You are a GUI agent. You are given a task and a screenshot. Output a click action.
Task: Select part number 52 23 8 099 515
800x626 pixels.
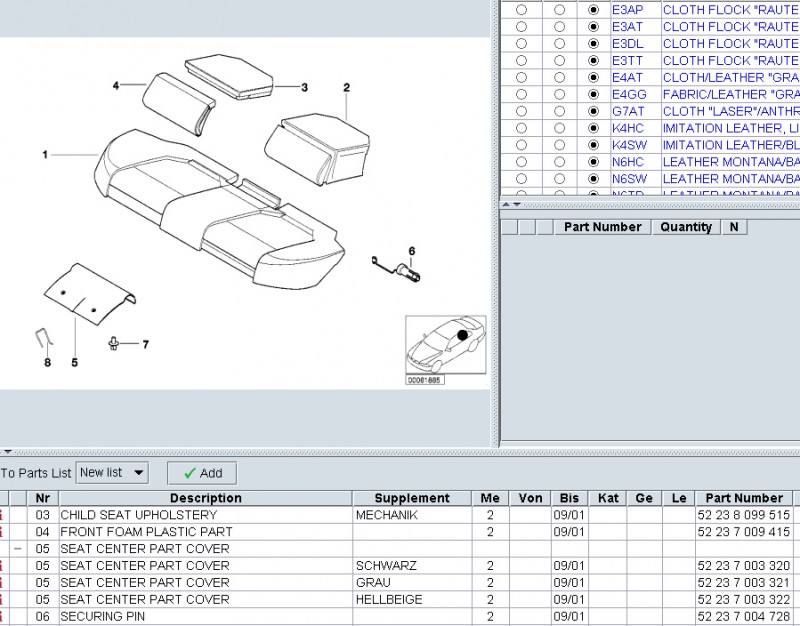pyautogui.click(x=743, y=515)
